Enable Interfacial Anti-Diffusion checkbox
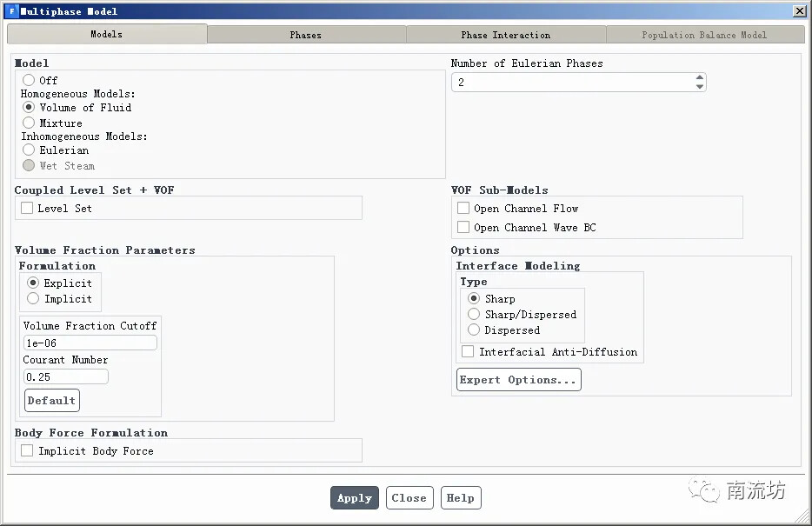Image resolution: width=812 pixels, height=526 pixels. (468, 352)
